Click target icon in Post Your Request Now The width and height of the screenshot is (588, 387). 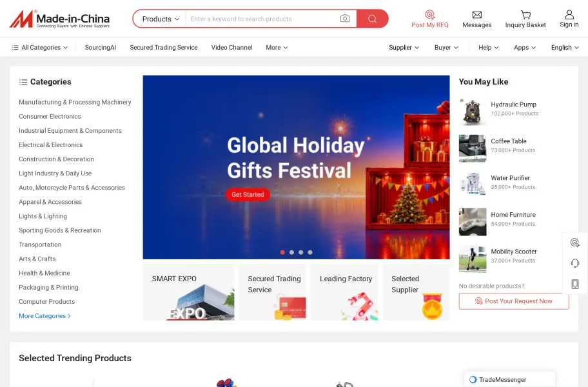point(478,301)
